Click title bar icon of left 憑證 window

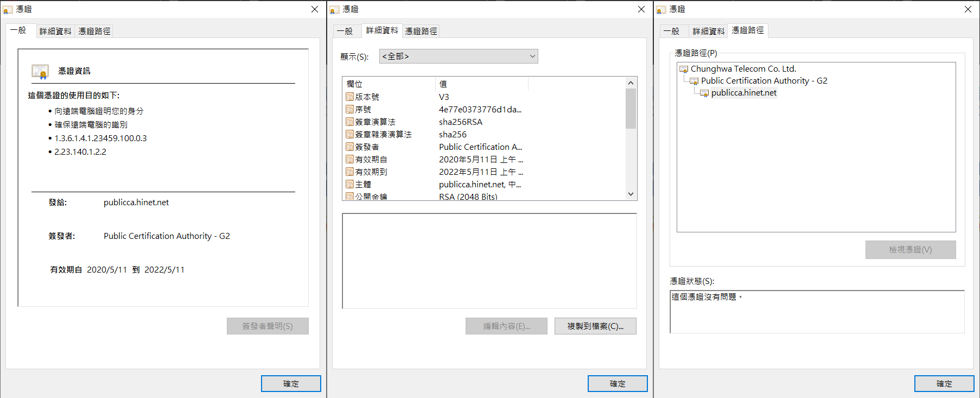[8, 9]
